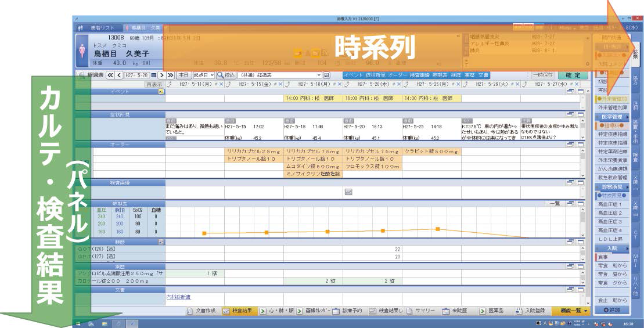Open the calendar picker beside the H27-5-20 date

(154, 75)
